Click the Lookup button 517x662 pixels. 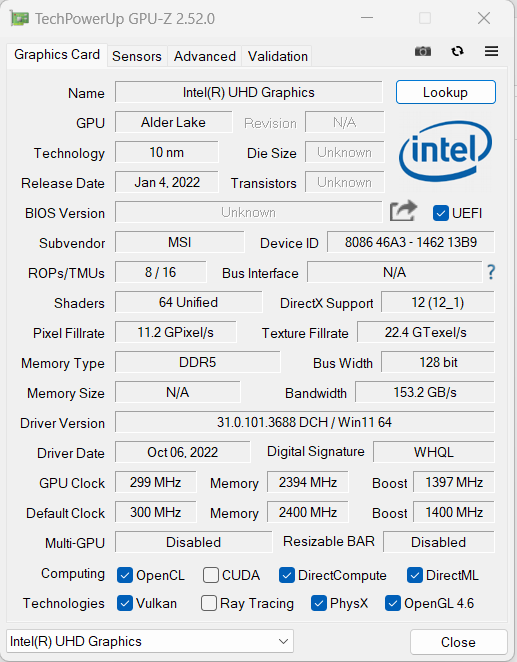click(x=446, y=92)
